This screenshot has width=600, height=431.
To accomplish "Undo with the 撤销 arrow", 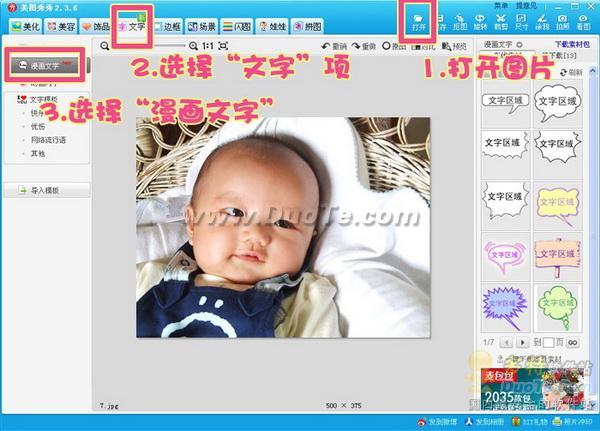I will point(334,46).
